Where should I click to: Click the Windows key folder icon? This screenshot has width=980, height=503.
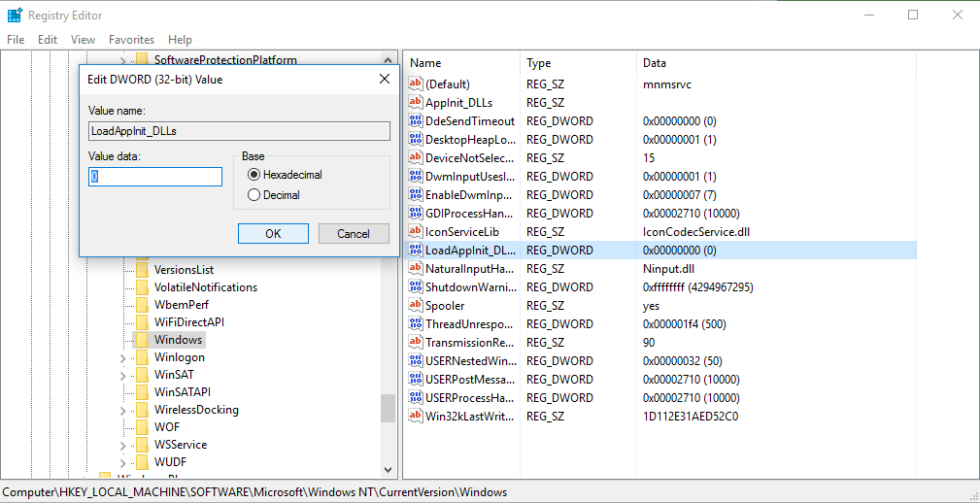pos(143,340)
